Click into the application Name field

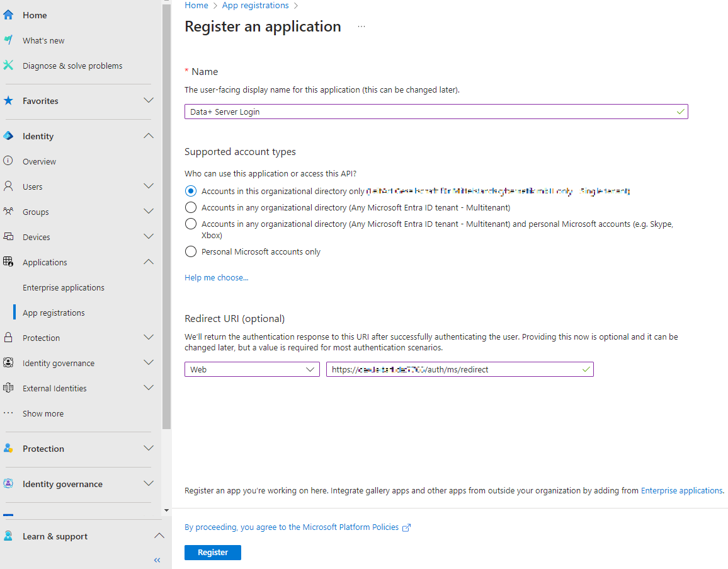436,112
